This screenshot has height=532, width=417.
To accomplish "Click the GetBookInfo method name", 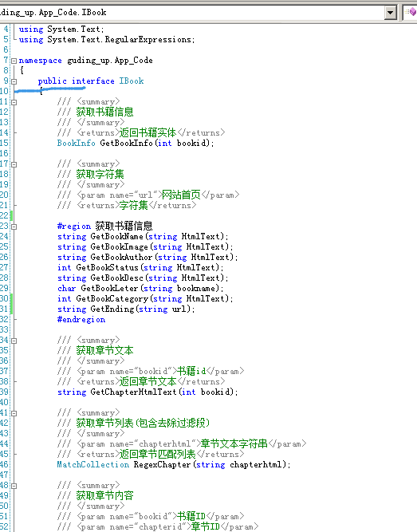I will 126,144.
